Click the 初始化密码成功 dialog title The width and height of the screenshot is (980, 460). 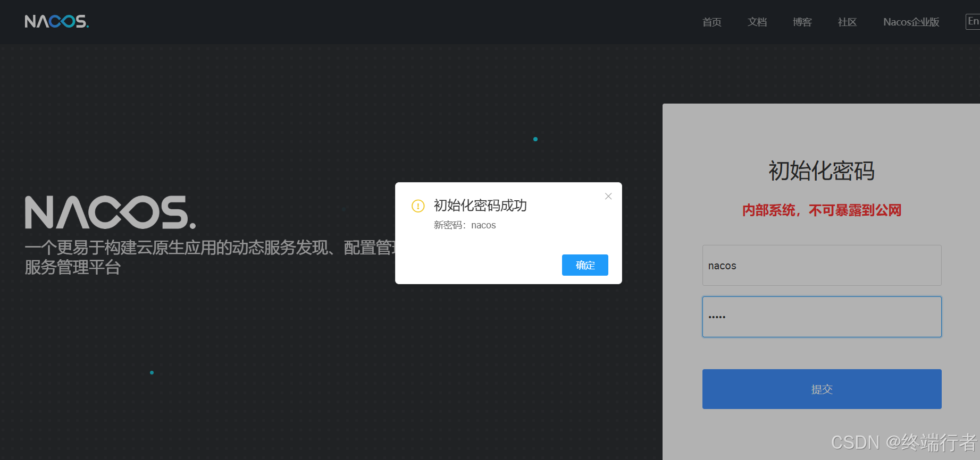coord(480,206)
